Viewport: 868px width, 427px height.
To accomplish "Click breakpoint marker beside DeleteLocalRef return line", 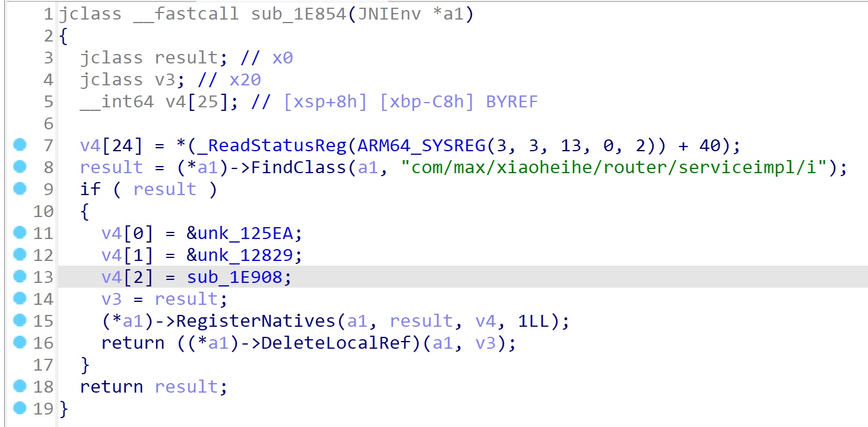I will click(20, 342).
